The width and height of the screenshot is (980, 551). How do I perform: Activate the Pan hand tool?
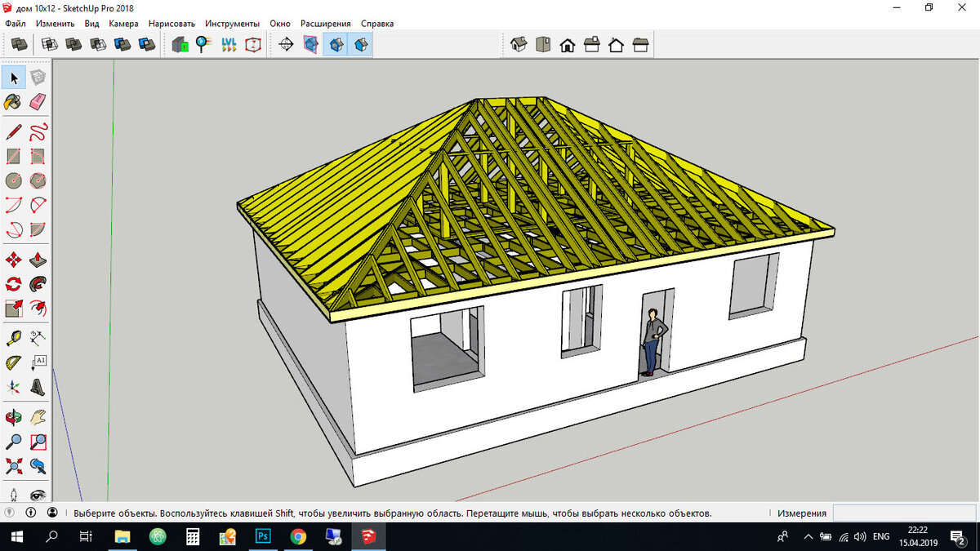coord(38,417)
